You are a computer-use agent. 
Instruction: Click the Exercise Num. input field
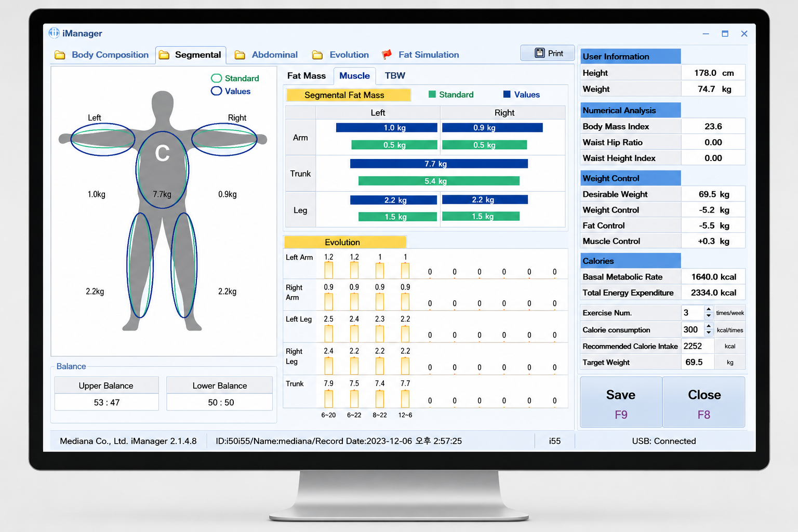693,313
